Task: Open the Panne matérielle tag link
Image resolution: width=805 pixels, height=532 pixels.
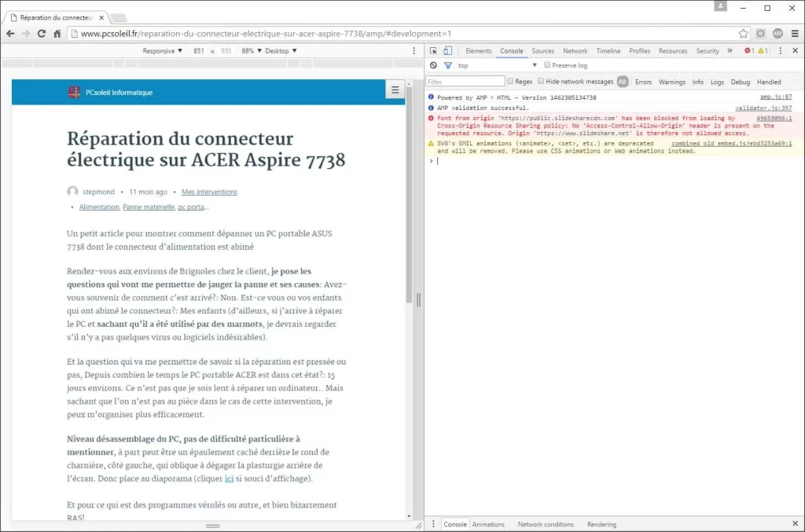Action: point(149,207)
